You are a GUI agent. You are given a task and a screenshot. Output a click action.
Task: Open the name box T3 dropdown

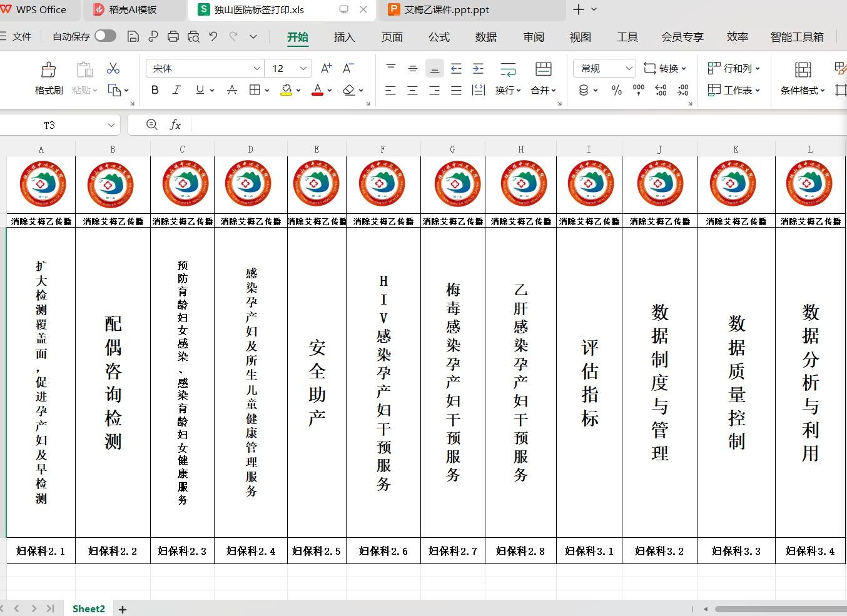pyautogui.click(x=111, y=125)
